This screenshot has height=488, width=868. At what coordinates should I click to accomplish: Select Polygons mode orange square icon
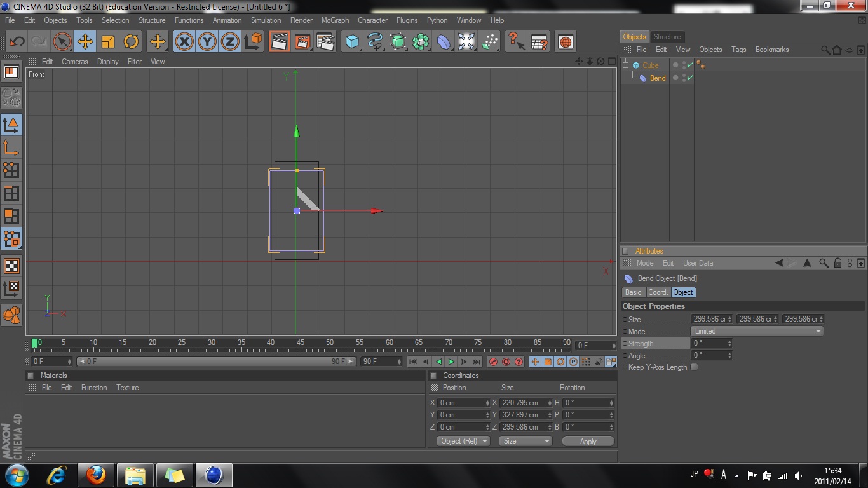11,216
